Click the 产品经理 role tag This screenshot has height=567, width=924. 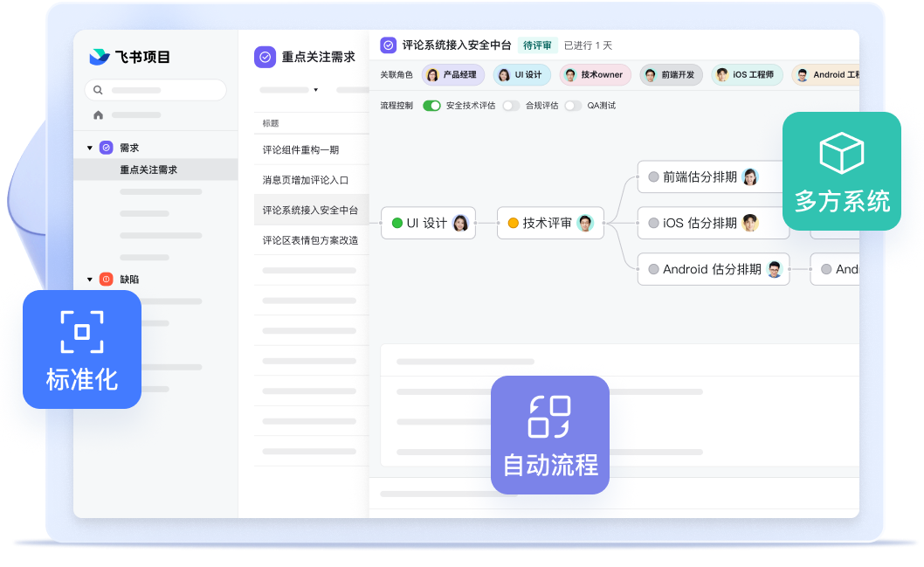coord(452,75)
